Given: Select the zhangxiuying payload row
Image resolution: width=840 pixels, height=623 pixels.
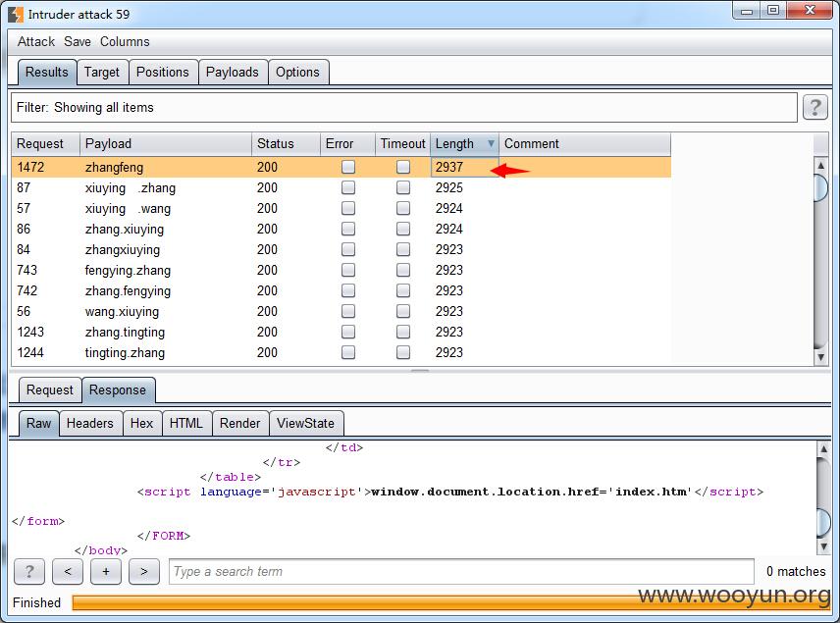Looking at the screenshot, I should click(341, 249).
